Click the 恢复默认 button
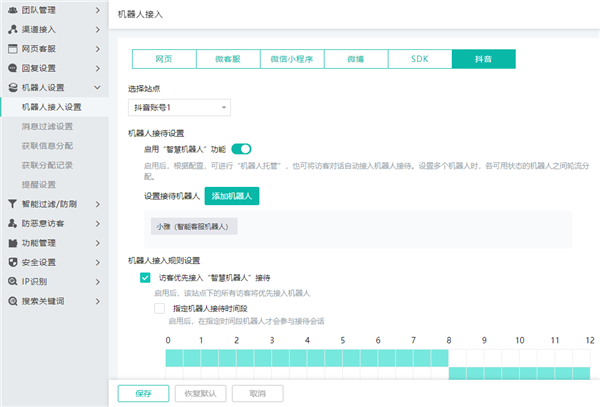 coord(201,393)
